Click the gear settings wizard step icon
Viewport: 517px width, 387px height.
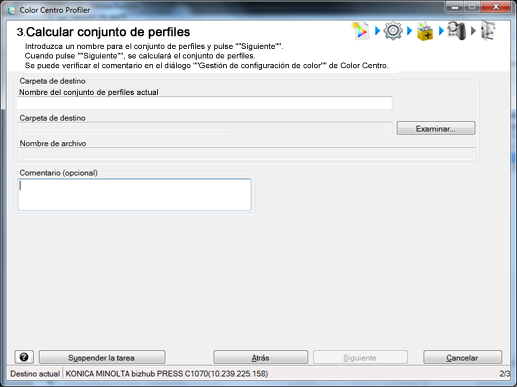393,31
